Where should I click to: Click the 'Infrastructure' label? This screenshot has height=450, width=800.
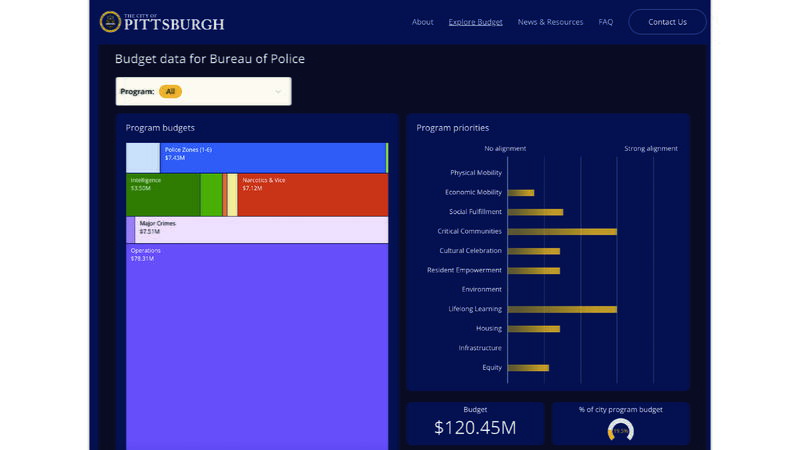click(x=480, y=348)
